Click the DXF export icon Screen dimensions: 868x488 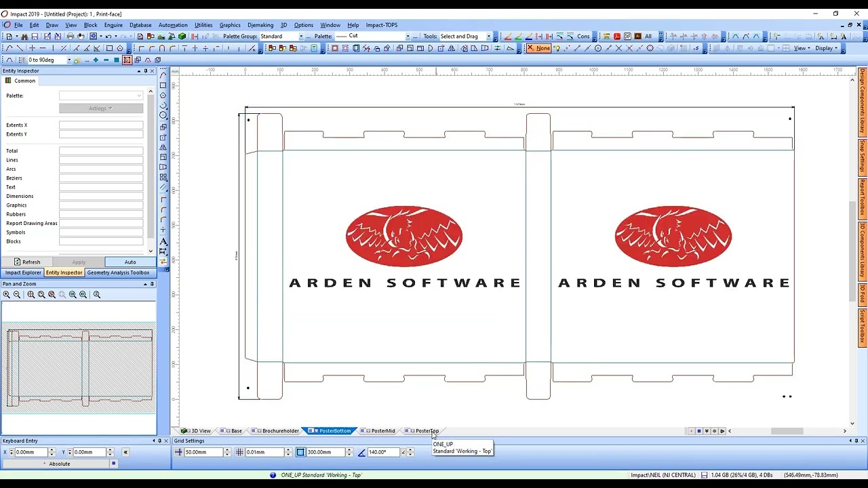coord(627,36)
